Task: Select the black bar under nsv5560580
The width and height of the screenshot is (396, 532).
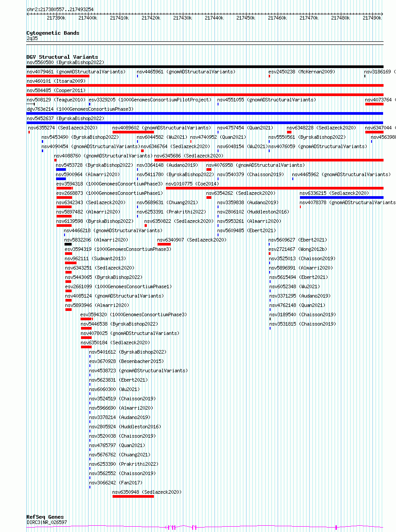Action: [x=205, y=67]
